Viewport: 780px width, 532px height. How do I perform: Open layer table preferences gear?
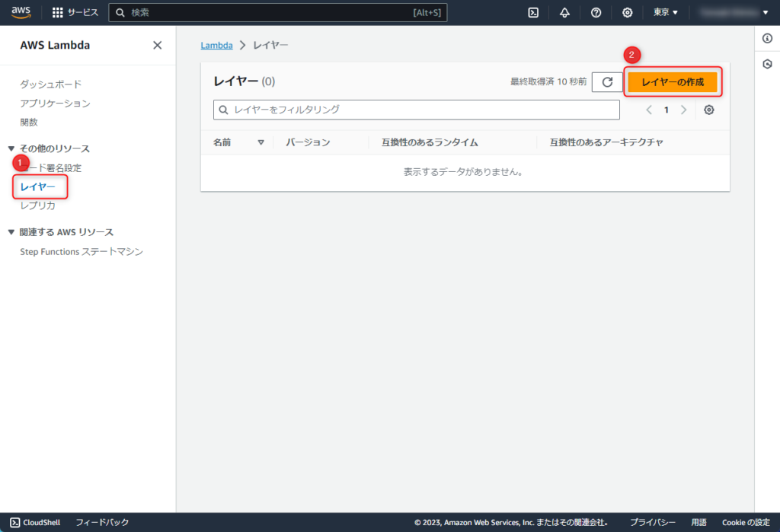[709, 110]
